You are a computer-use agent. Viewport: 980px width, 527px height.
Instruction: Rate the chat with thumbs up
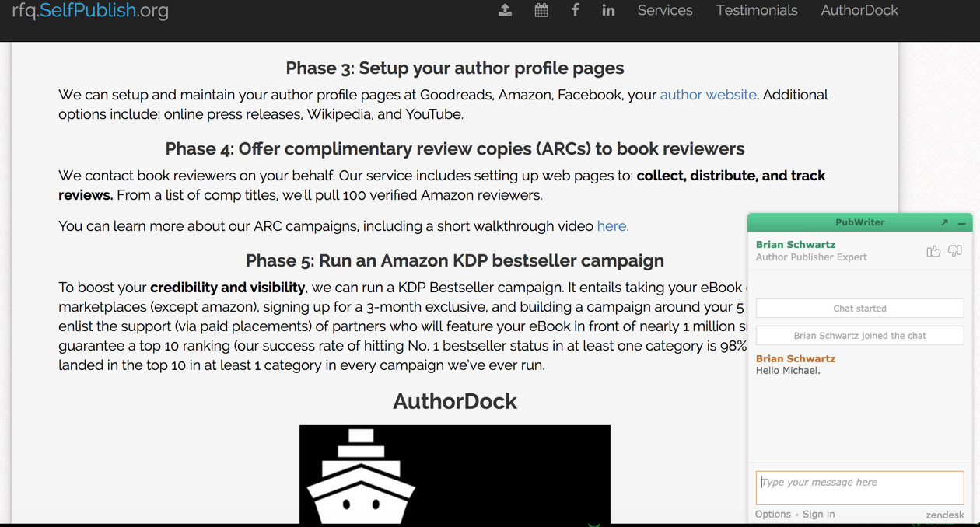point(933,251)
